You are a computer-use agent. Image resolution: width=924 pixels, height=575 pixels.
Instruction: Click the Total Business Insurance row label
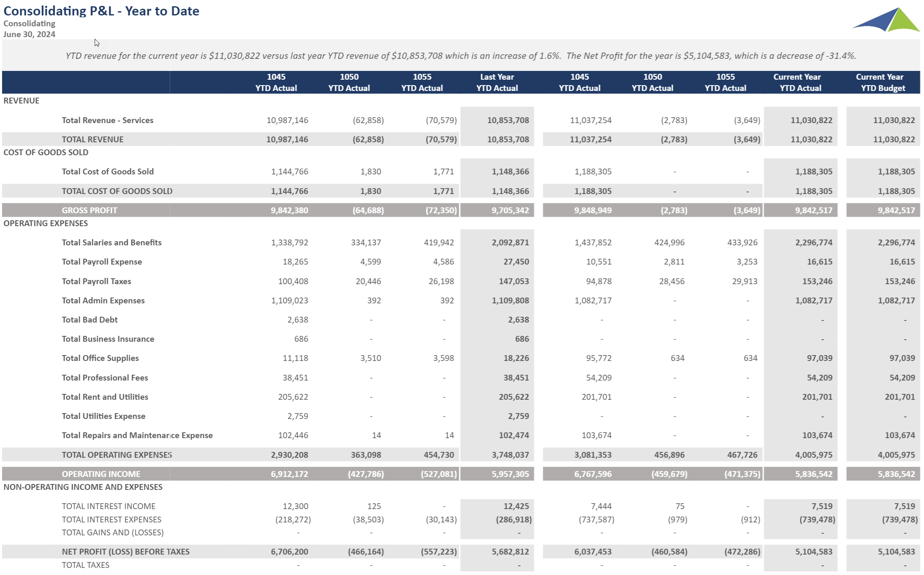(x=108, y=339)
